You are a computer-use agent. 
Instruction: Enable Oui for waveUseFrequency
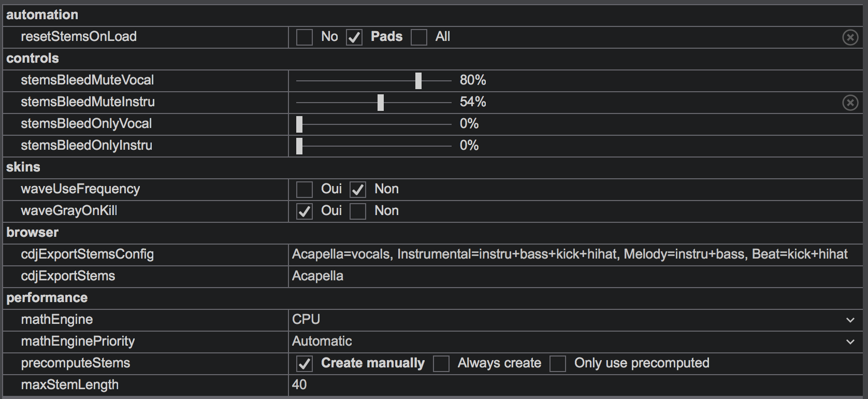305,190
